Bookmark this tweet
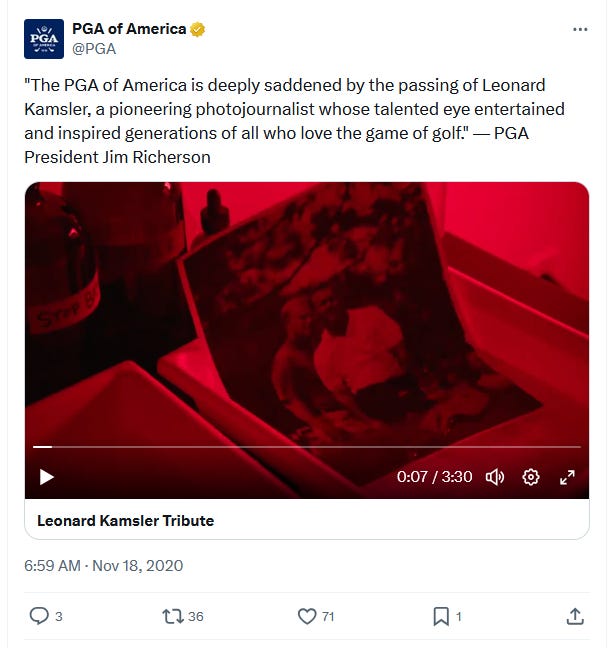Image resolution: width=612 pixels, height=648 pixels. point(441,616)
